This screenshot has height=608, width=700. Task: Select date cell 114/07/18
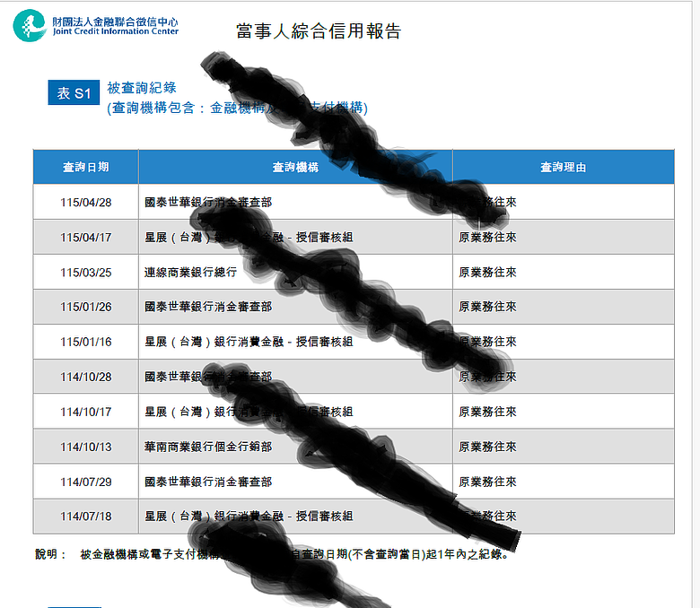86,517
